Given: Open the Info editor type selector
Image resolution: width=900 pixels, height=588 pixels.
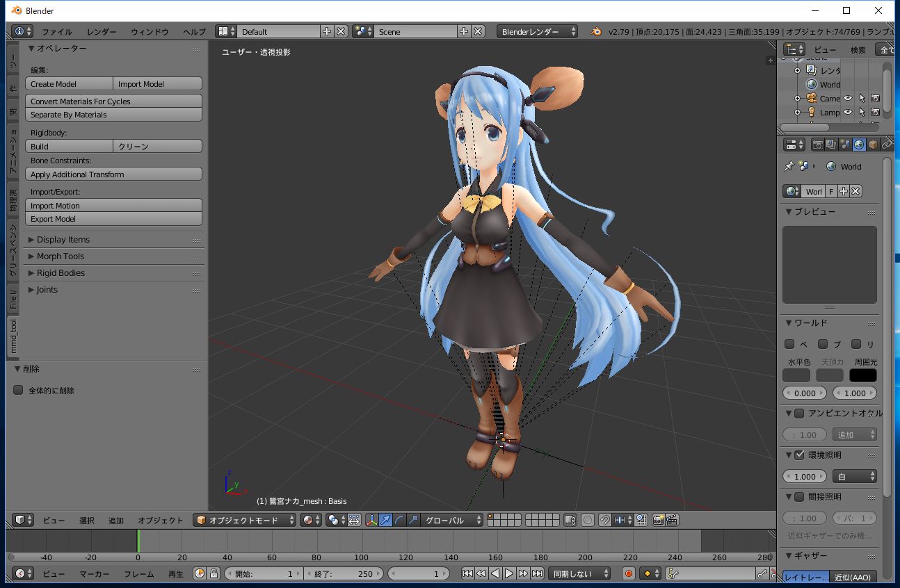Looking at the screenshot, I should [23, 31].
